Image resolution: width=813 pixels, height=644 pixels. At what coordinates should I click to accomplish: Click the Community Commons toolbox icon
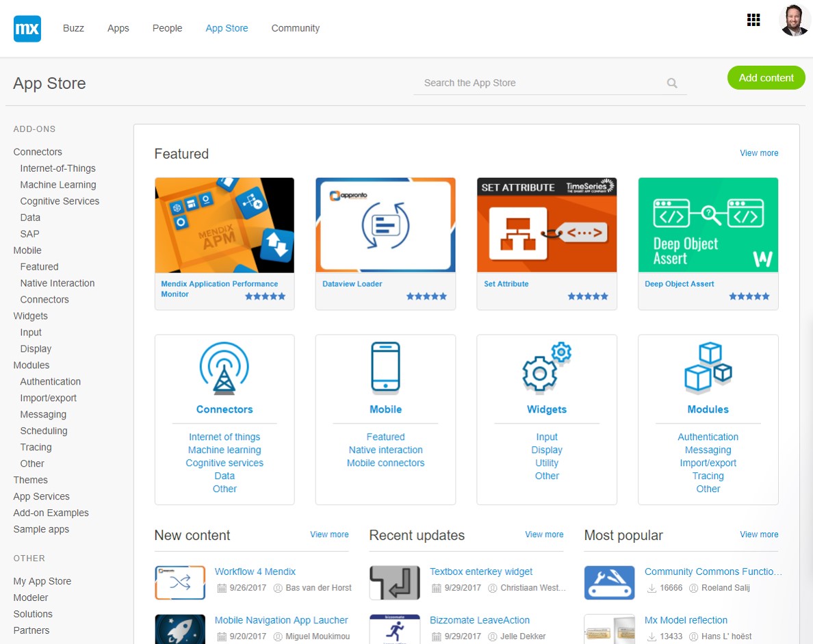(609, 583)
